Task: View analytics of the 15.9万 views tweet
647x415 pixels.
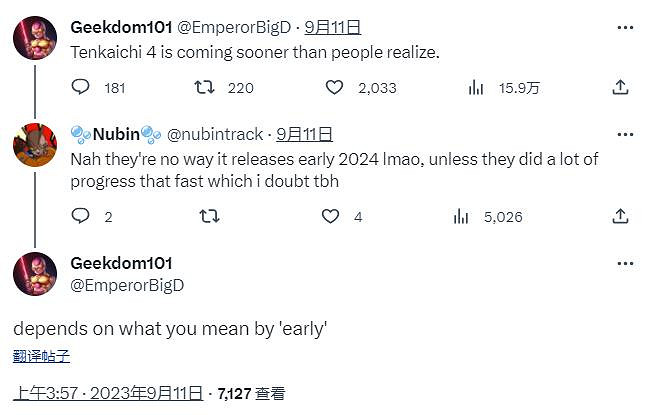Action: tap(476, 88)
